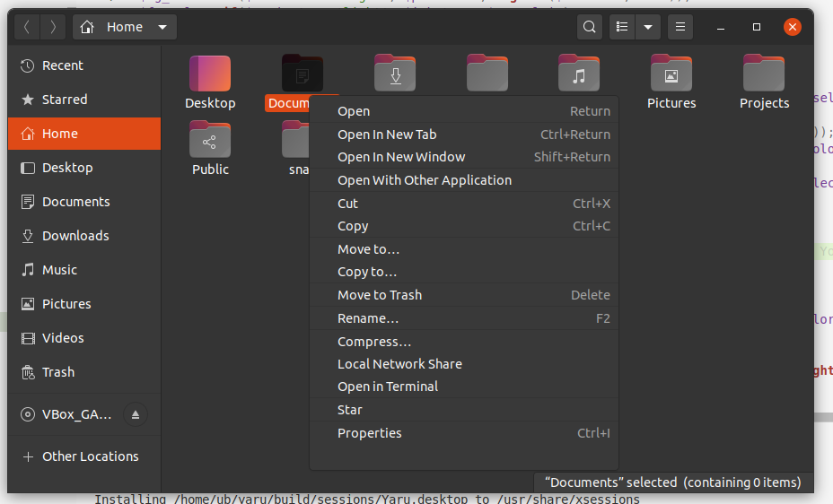Go forward with the right arrow button
This screenshot has width=833, height=504.
pos(53,27)
